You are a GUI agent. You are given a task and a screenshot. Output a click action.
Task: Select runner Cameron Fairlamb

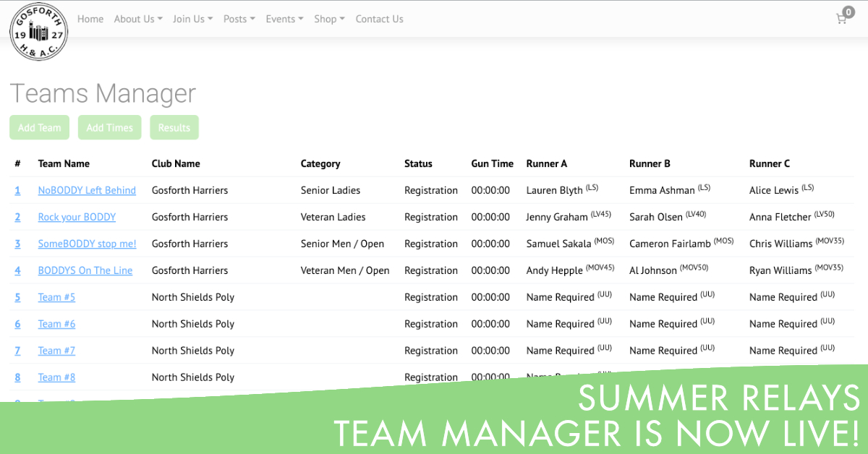(670, 244)
